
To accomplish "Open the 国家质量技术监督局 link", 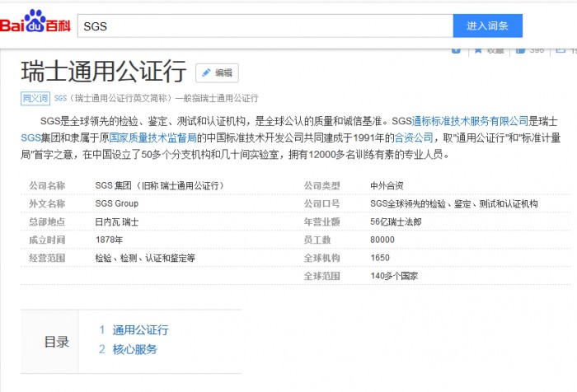I will (x=152, y=138).
